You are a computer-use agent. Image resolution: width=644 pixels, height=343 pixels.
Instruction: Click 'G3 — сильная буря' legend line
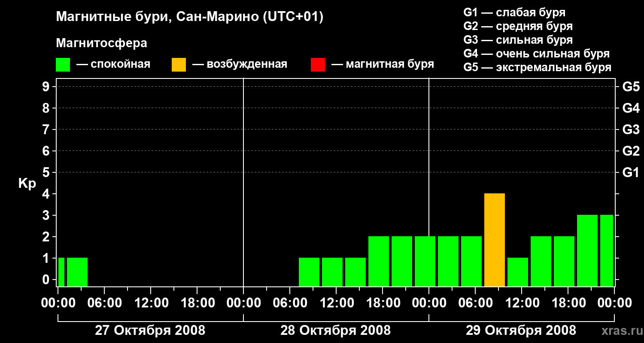518,40
